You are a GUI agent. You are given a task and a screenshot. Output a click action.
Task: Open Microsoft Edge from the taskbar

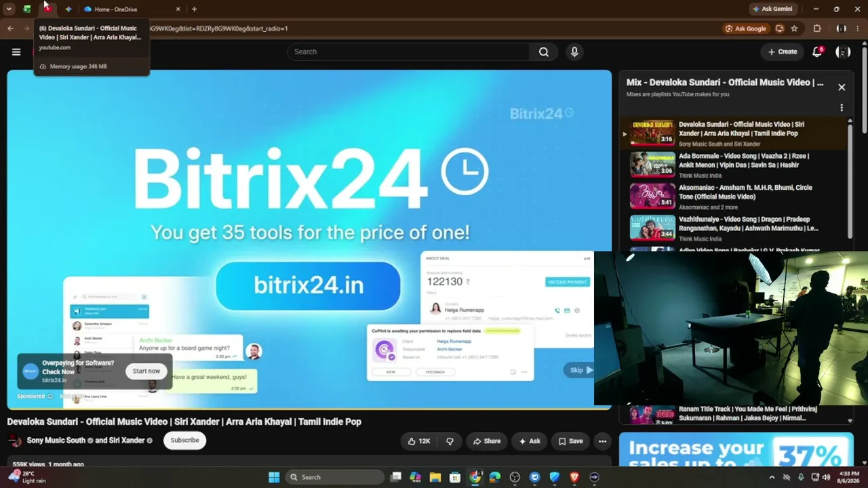pos(495,477)
